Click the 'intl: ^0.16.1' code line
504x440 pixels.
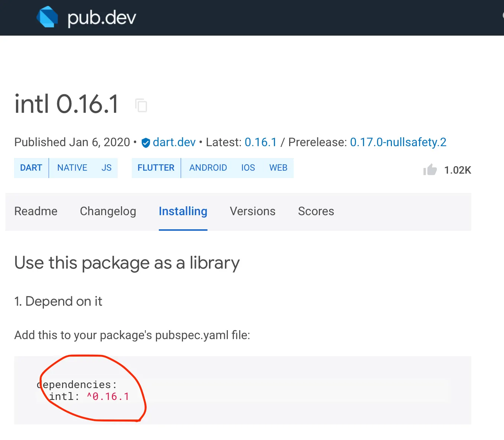click(89, 397)
